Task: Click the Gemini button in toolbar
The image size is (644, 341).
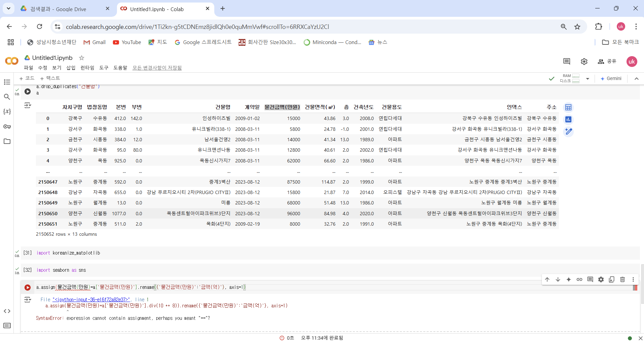Action: (x=611, y=78)
